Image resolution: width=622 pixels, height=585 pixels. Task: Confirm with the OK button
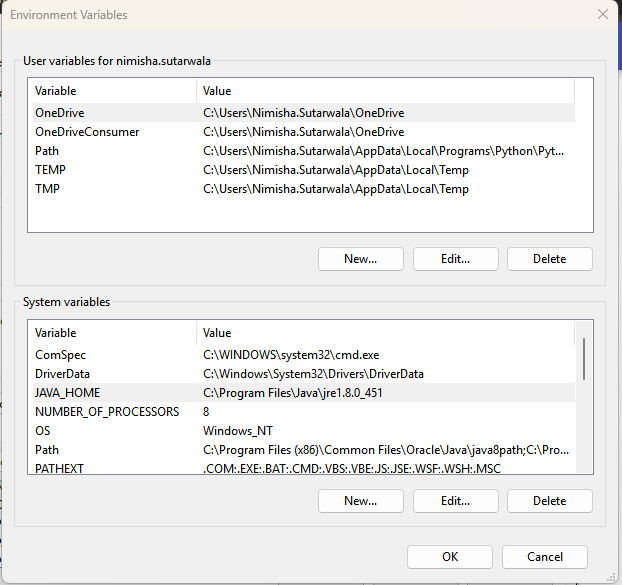(450, 557)
